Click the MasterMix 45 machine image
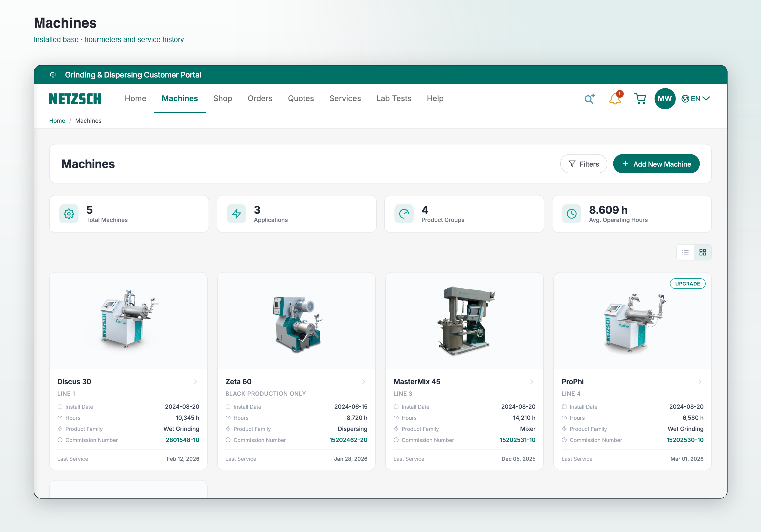The height and width of the screenshot is (532, 761). point(465,321)
